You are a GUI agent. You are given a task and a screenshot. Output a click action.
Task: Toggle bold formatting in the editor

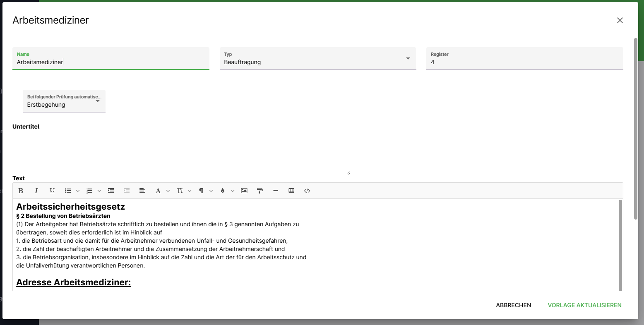[x=21, y=191]
